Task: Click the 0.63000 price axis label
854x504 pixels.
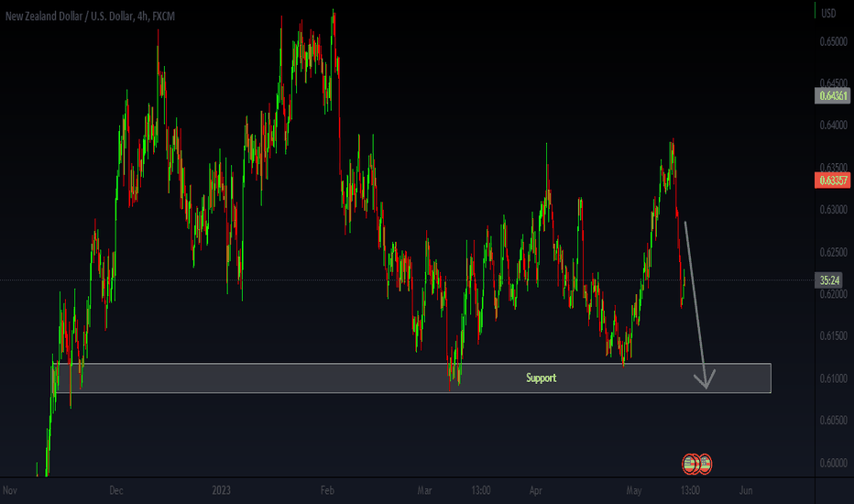Action: click(833, 210)
